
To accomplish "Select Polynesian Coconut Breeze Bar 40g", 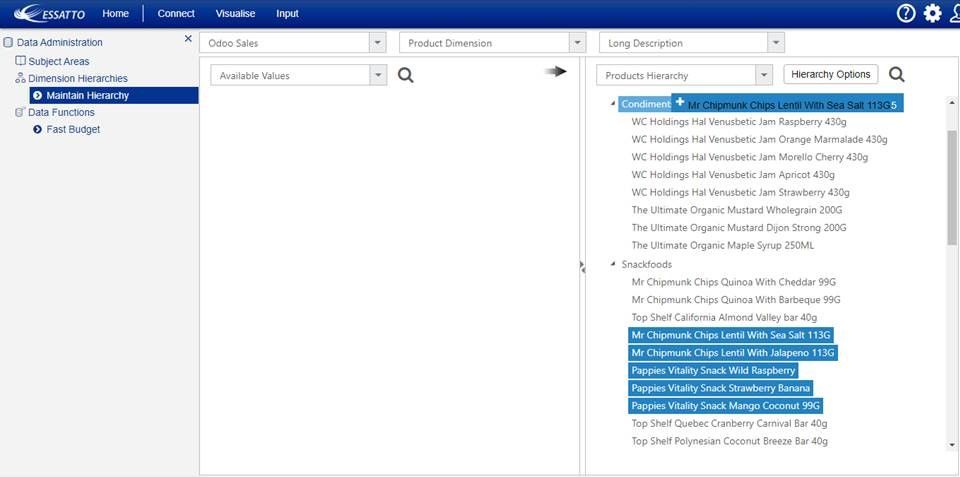I will [729, 441].
